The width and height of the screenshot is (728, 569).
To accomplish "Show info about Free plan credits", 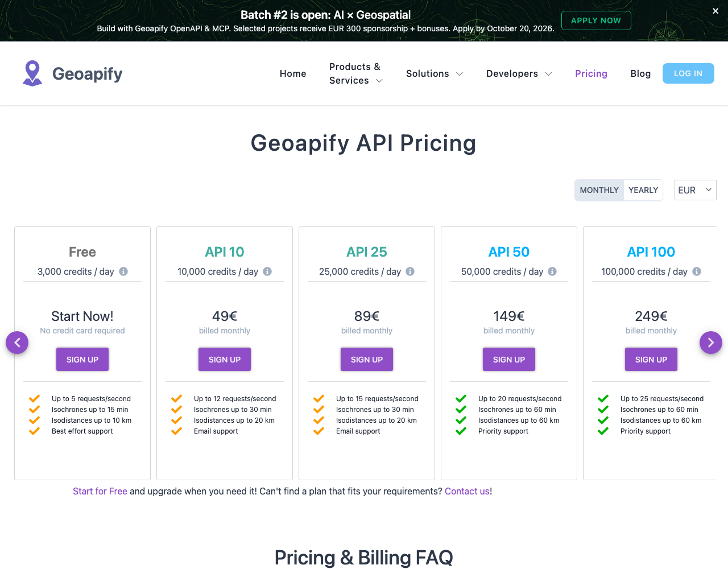I will coord(123,271).
